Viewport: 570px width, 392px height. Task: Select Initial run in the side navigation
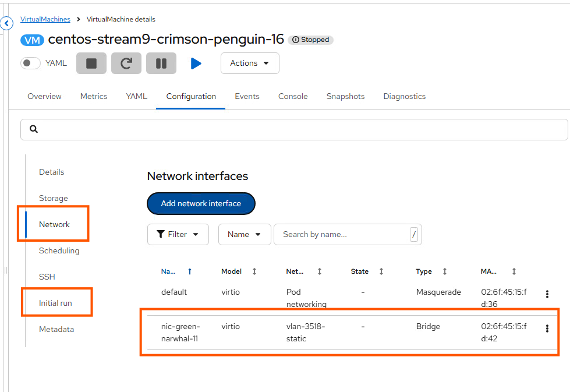(x=56, y=303)
